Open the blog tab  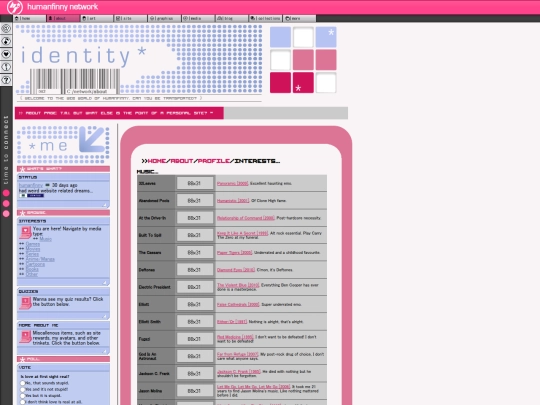tap(232, 18)
